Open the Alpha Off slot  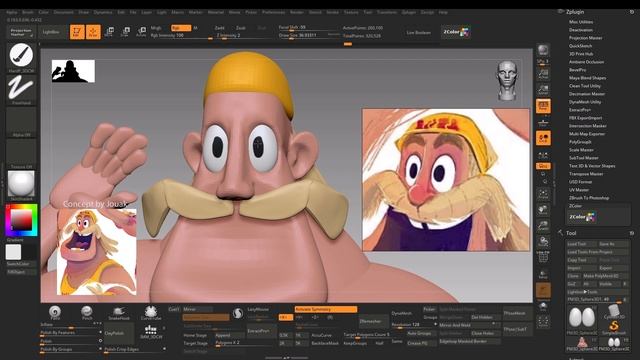[x=21, y=121]
